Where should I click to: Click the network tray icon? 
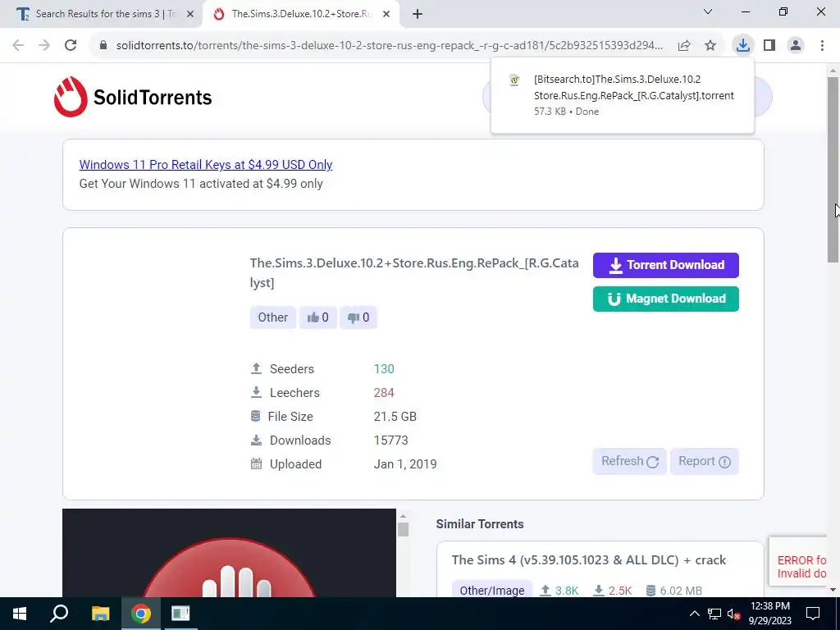point(714,614)
